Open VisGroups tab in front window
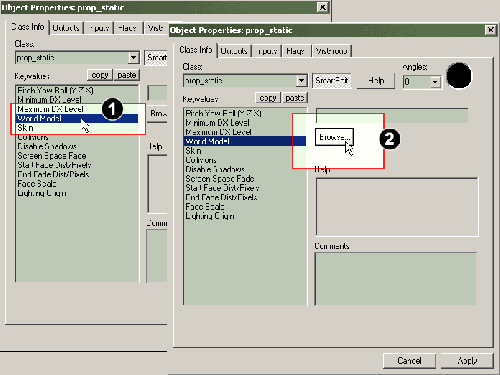500x375 pixels. 331,51
